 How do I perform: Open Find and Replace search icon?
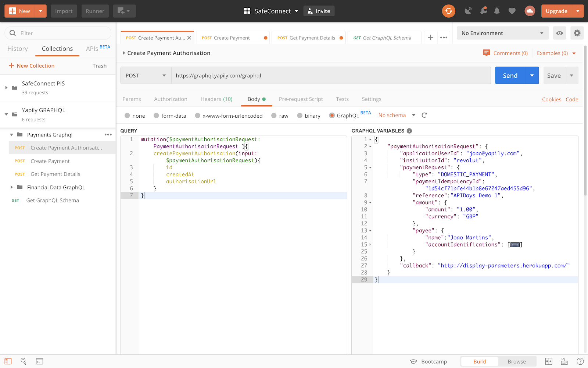tap(24, 361)
